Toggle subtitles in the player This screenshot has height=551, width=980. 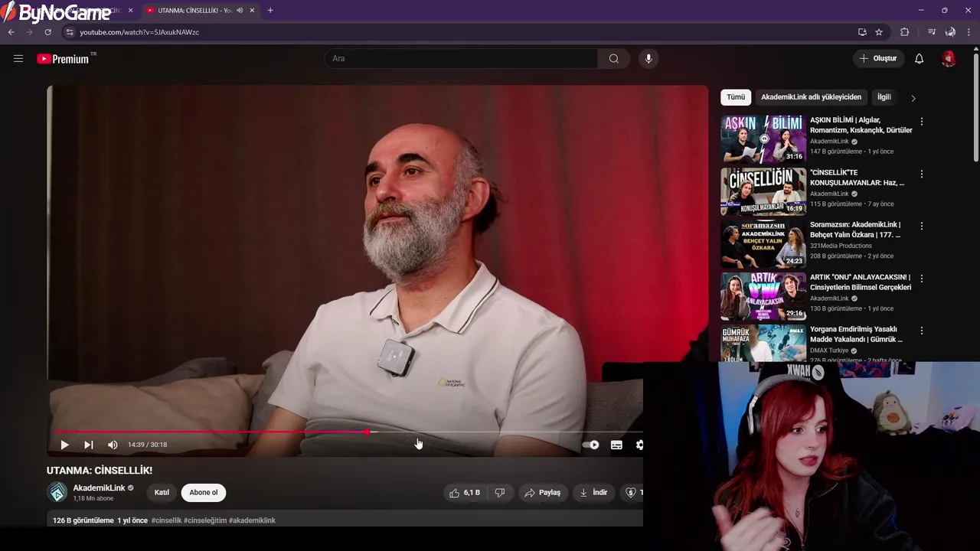616,445
